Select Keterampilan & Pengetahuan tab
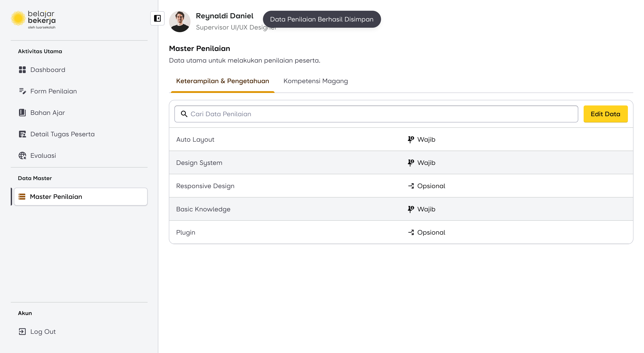Viewport: 644px width, 353px height. point(222,81)
